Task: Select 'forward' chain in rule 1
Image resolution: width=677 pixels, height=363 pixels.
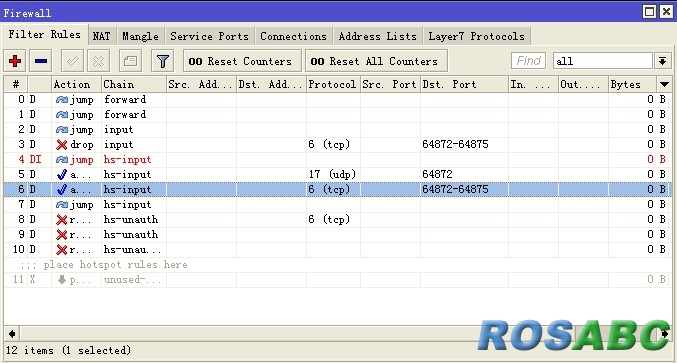Action: [125, 115]
